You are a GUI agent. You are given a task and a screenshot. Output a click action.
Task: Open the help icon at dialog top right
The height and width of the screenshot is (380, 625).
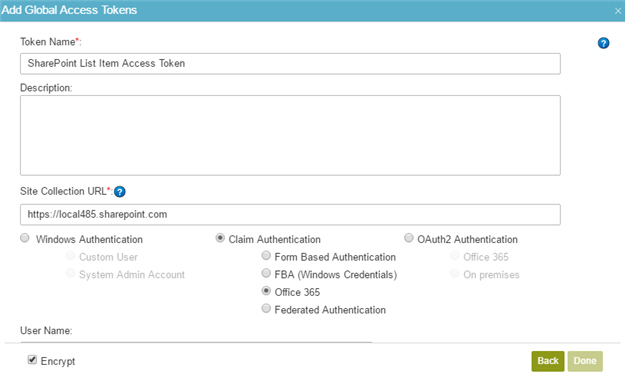(x=603, y=43)
